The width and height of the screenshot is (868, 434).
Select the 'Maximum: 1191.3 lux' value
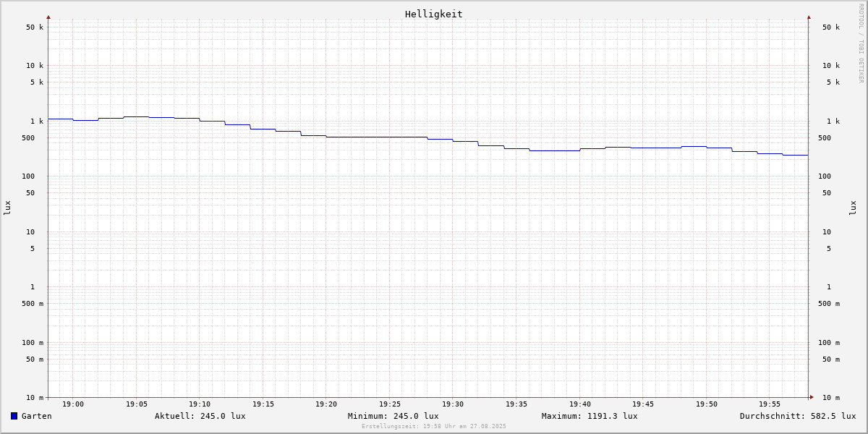pos(590,416)
